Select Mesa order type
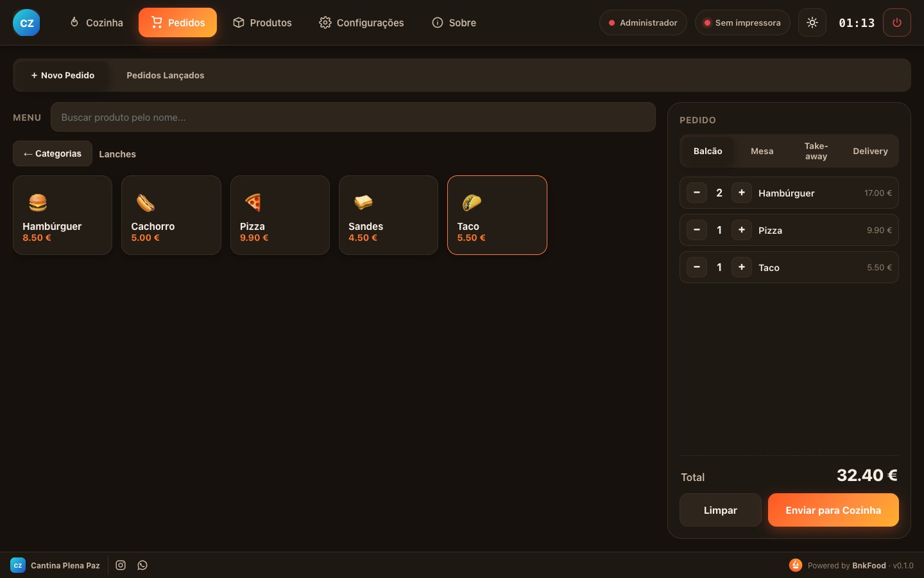924x578 pixels. [762, 151]
